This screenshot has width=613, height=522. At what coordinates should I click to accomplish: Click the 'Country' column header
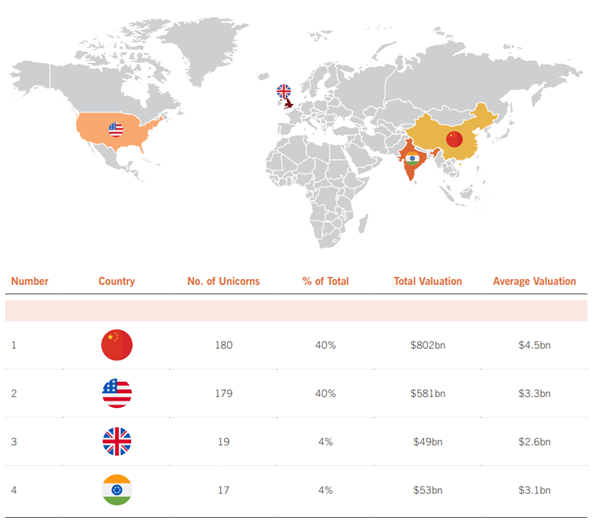(x=117, y=281)
